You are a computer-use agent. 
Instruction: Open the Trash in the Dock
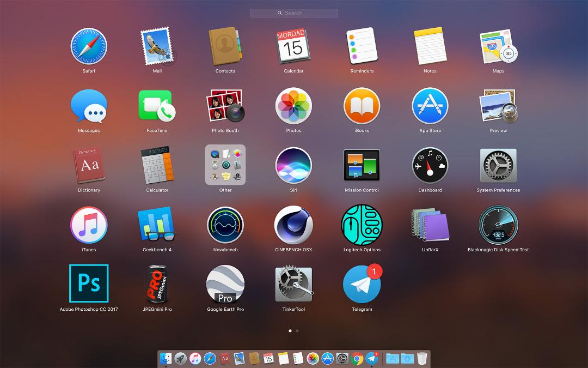click(x=422, y=358)
